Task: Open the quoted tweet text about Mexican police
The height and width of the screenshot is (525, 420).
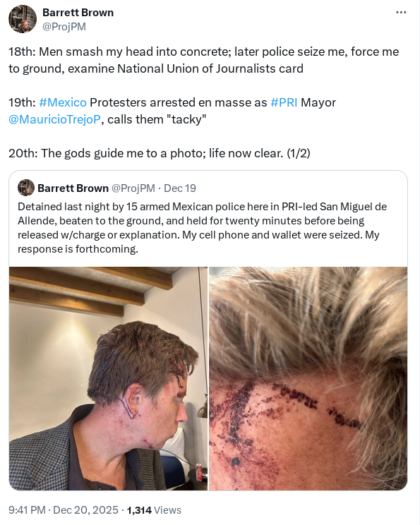Action: click(203, 228)
